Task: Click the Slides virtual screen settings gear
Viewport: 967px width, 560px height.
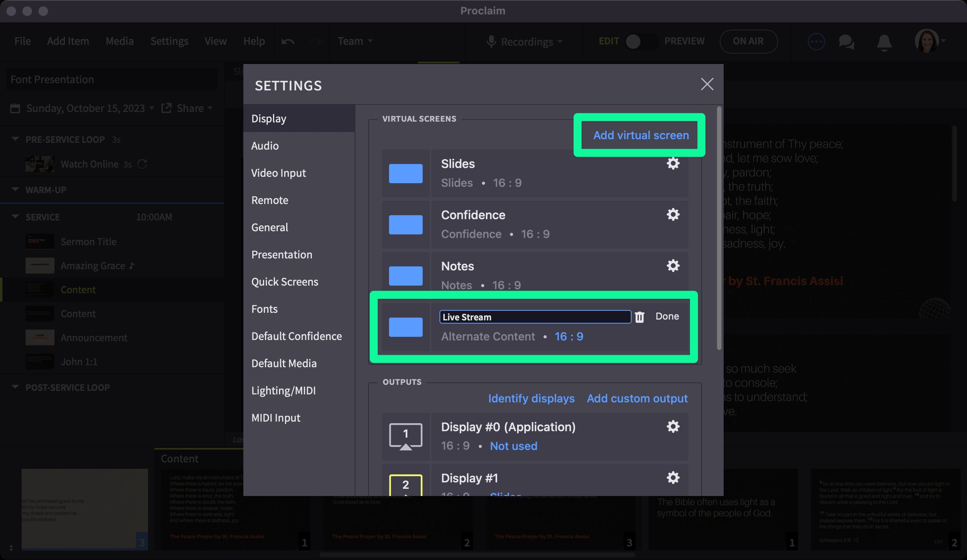Action: point(673,163)
